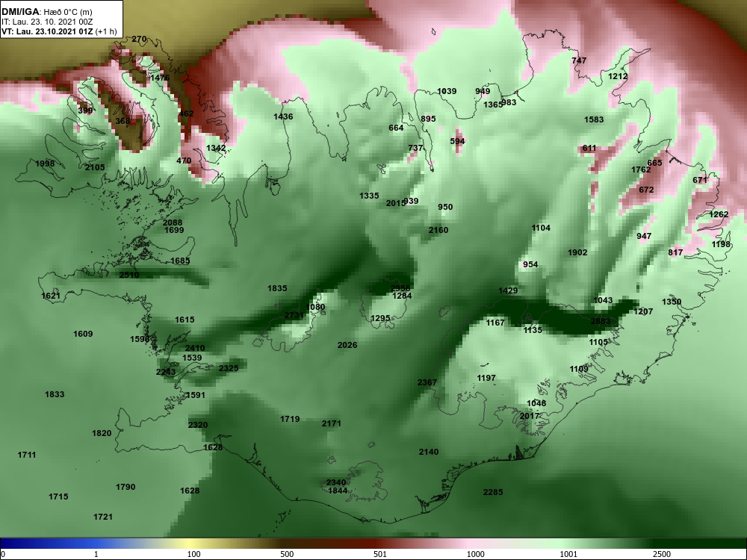Click the map value 1719
This screenshot has height=560, width=747.
[x=290, y=419]
